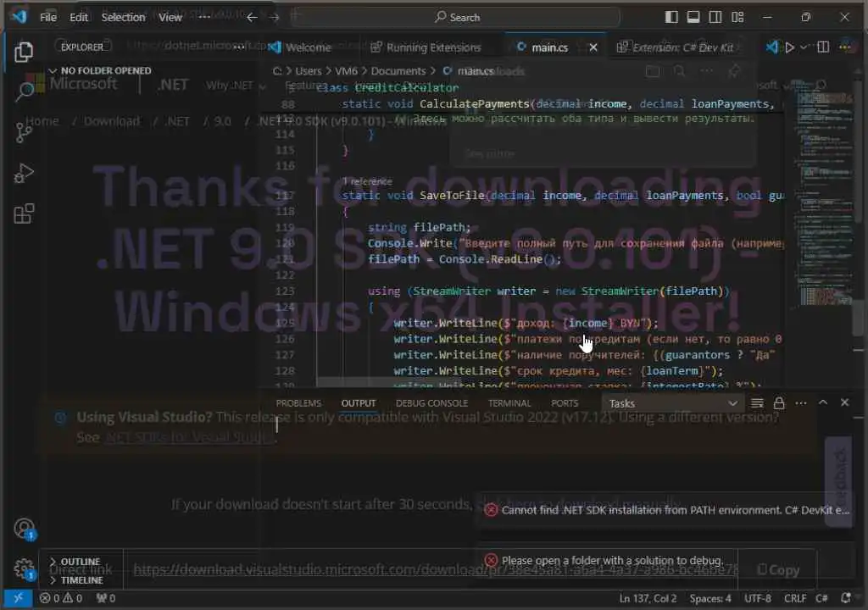Image resolution: width=868 pixels, height=610 pixels.
Task: Open the Accounts menu icon
Action: coord(23,529)
